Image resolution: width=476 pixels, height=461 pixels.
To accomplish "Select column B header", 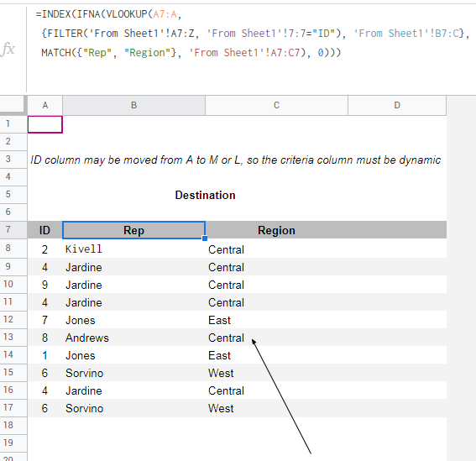I will pos(133,105).
